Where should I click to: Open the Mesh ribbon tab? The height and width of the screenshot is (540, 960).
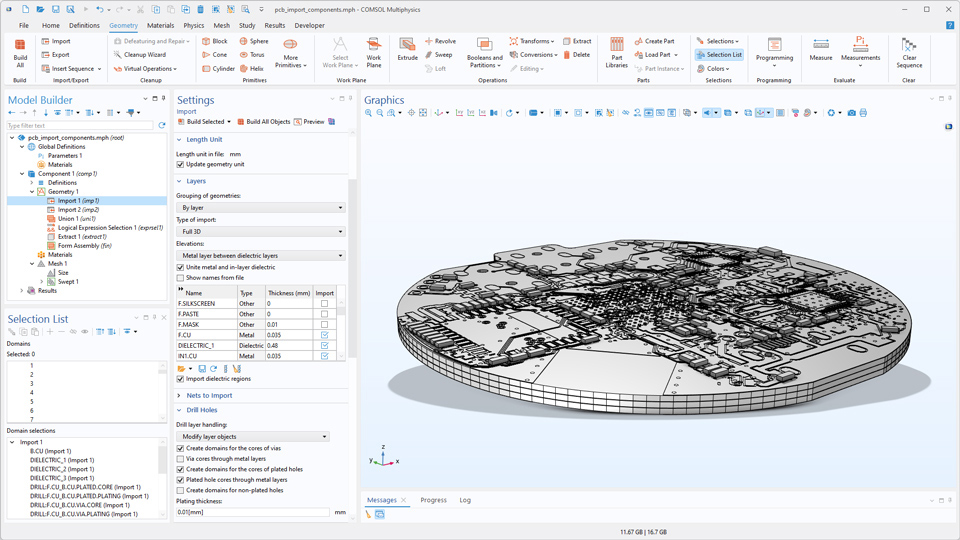pyautogui.click(x=221, y=26)
